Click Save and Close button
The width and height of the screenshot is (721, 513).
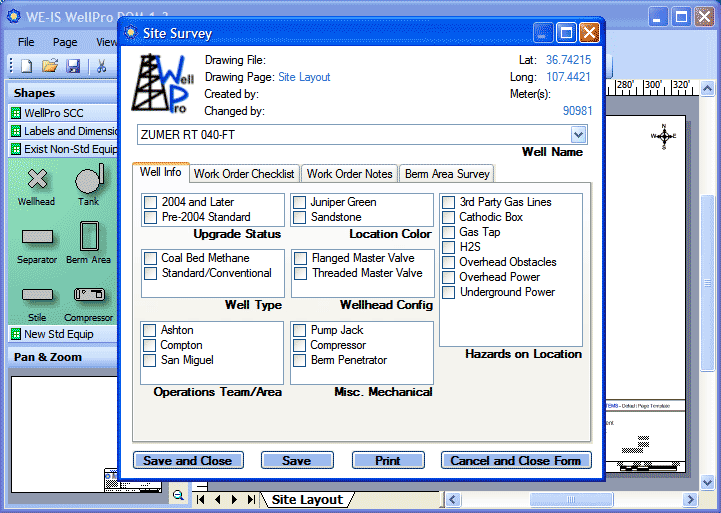pyautogui.click(x=188, y=461)
